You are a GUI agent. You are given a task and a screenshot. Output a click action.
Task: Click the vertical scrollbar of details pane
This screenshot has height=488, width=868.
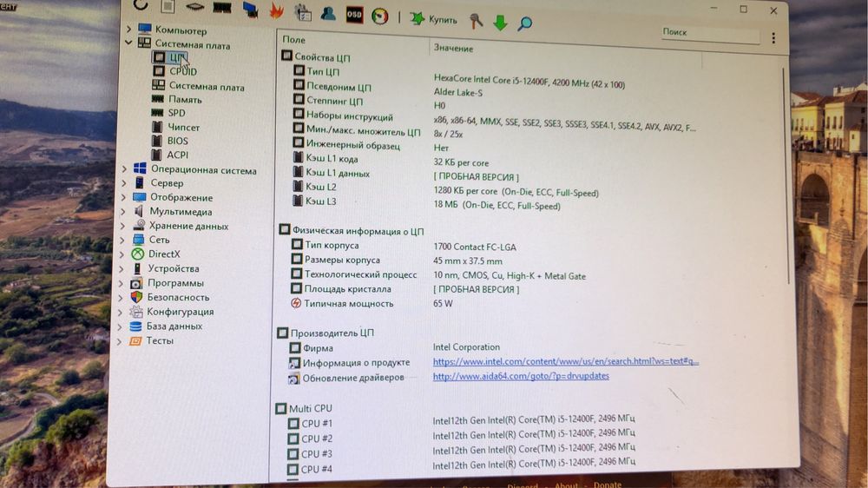coord(786,176)
